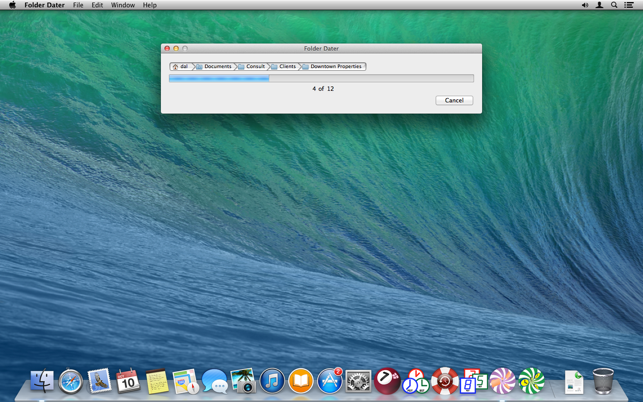Open the Mail stamp icon in Dock
This screenshot has width=643, height=402.
(99, 381)
